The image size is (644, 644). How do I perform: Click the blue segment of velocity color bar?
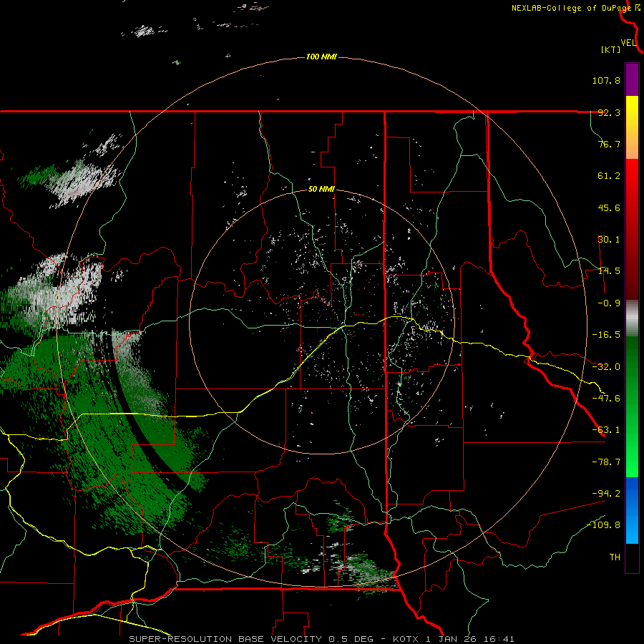632,510
